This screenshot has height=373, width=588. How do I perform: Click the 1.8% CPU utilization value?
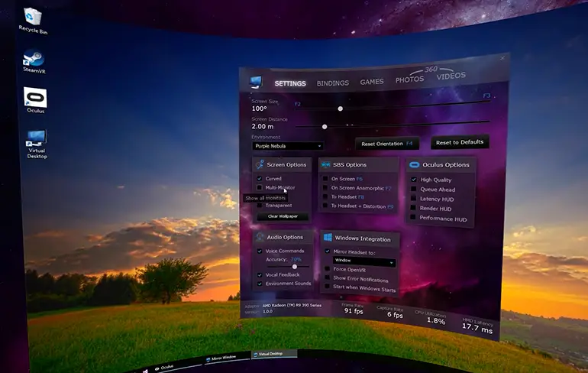pyautogui.click(x=436, y=321)
